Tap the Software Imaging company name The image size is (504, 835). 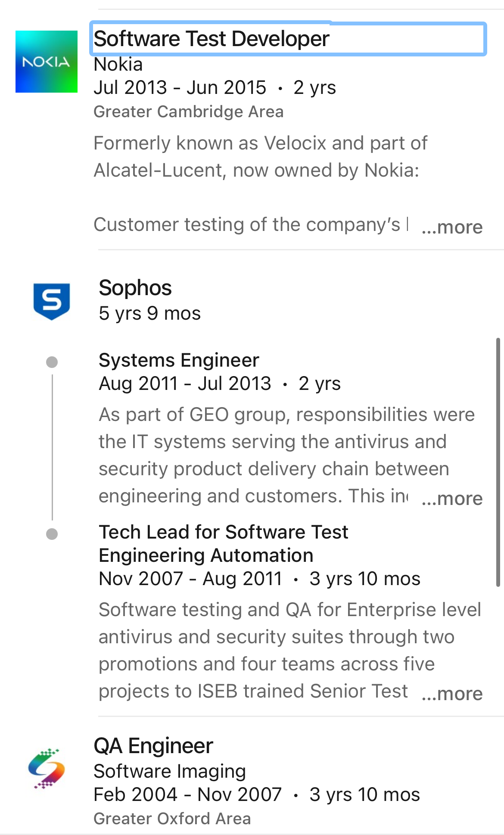[x=170, y=771]
